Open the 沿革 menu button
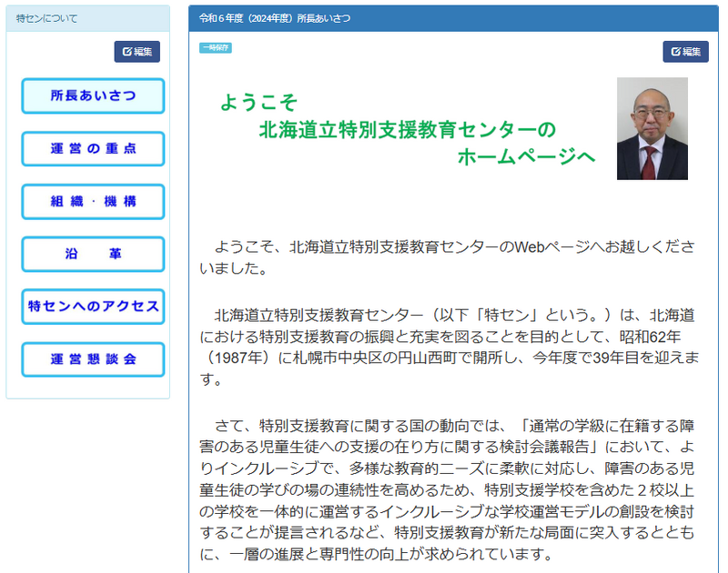728x573 pixels. pyautogui.click(x=93, y=254)
